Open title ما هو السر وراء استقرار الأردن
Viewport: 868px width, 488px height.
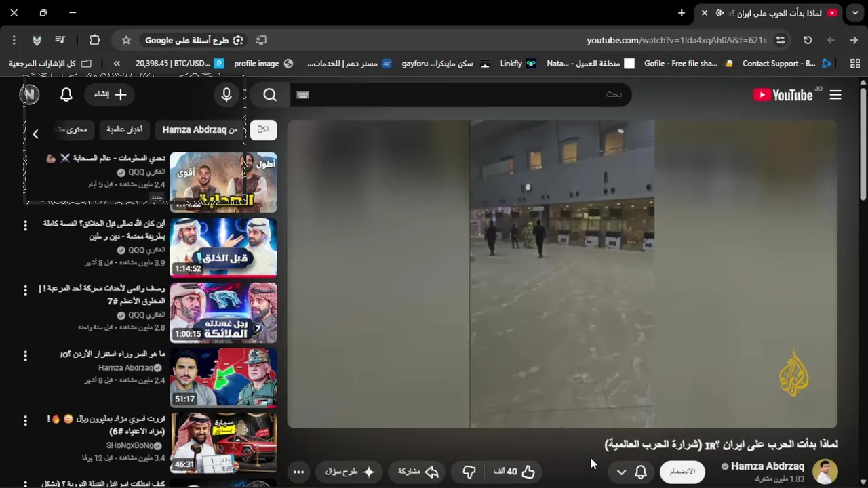(x=112, y=354)
